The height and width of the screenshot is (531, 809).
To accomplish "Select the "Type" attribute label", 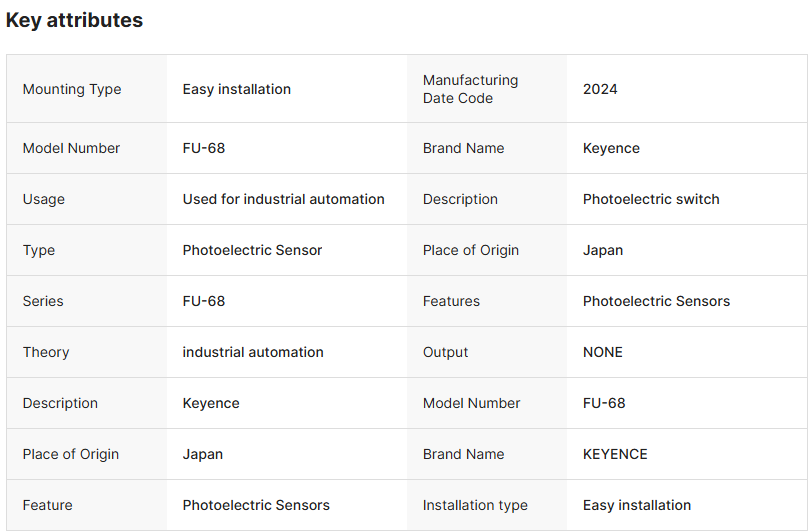I will click(39, 250).
